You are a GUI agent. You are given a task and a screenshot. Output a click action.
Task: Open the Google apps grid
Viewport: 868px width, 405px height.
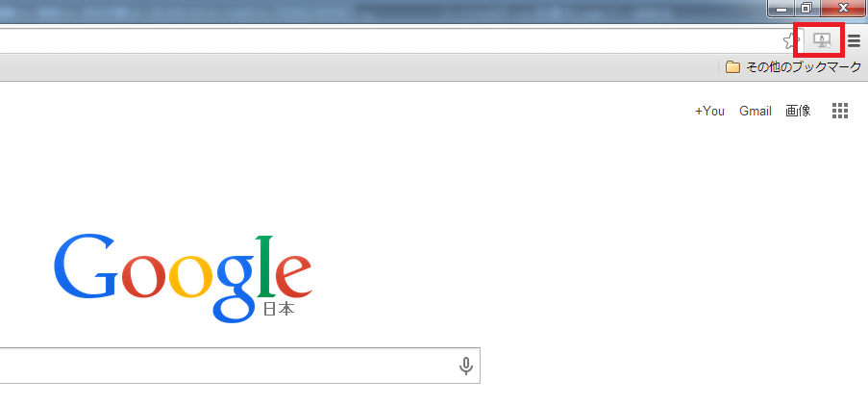click(840, 111)
